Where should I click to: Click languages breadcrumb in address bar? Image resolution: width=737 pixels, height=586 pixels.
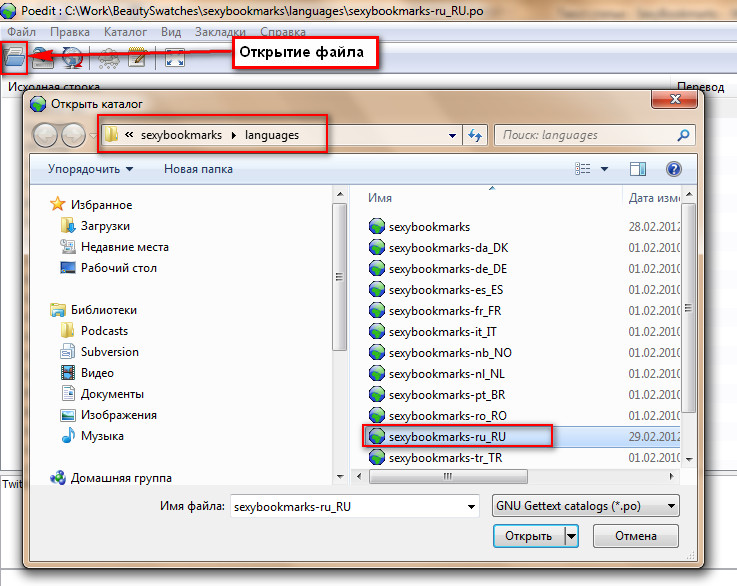tap(272, 135)
